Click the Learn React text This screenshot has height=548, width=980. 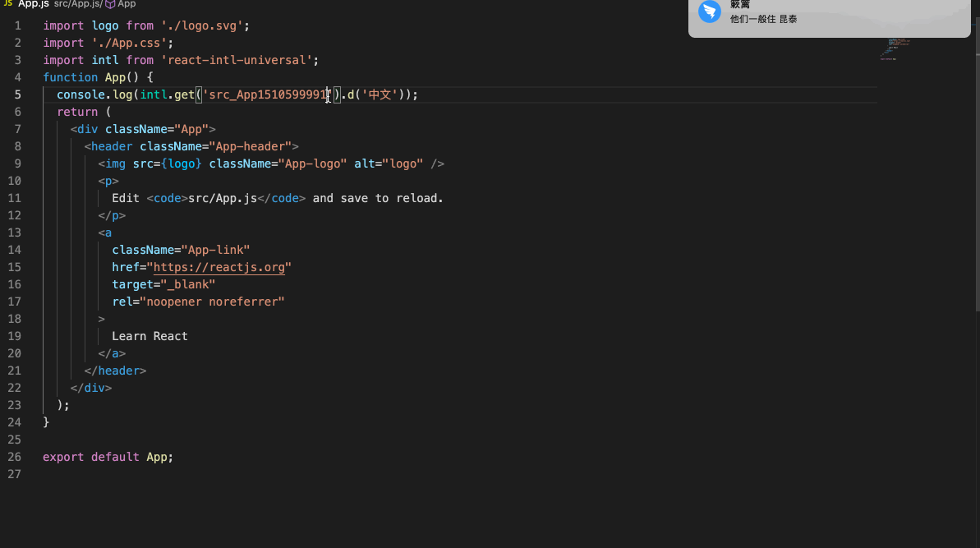[150, 336]
